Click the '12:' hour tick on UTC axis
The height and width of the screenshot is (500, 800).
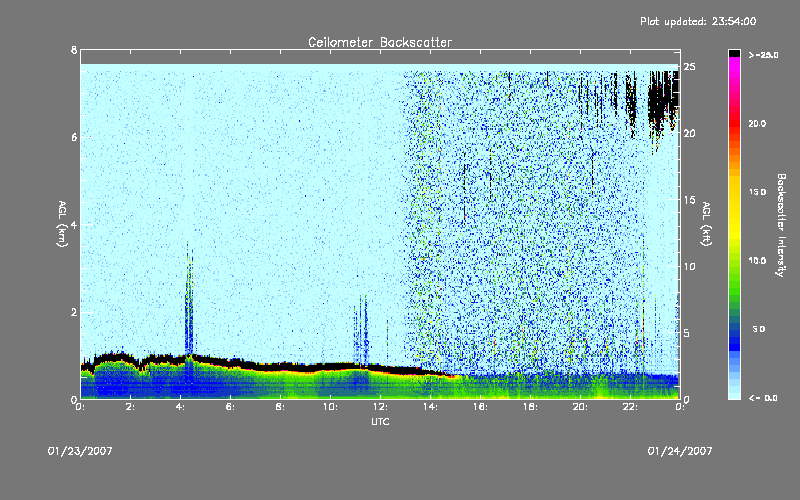point(381,407)
